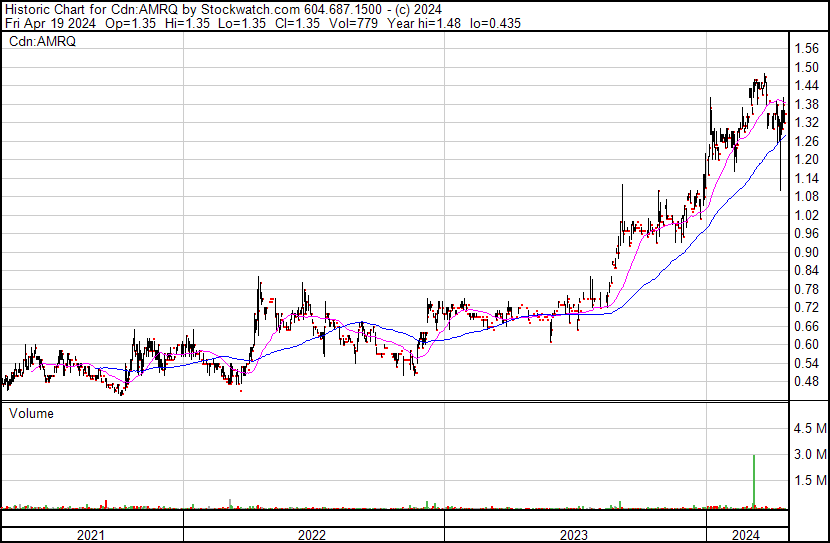The width and height of the screenshot is (830, 543).
Task: Click the Volume panel label
Action: pos(31,413)
